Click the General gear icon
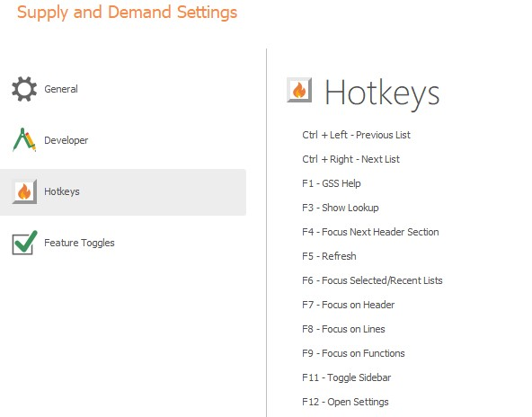 (24, 89)
